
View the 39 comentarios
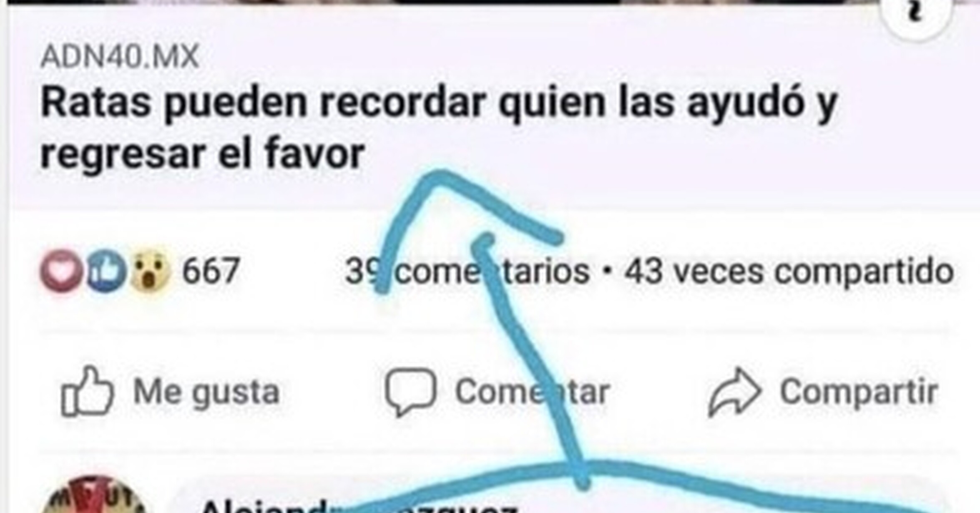click(x=467, y=272)
